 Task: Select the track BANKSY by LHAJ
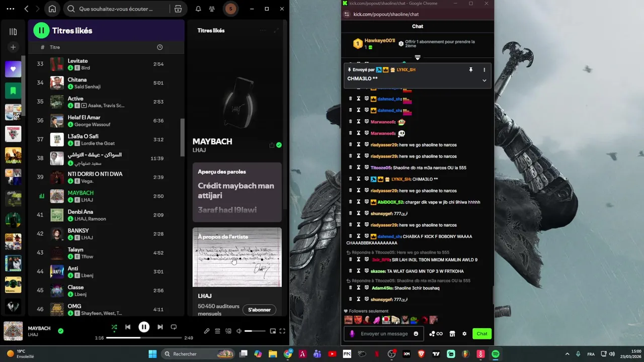[106, 234]
